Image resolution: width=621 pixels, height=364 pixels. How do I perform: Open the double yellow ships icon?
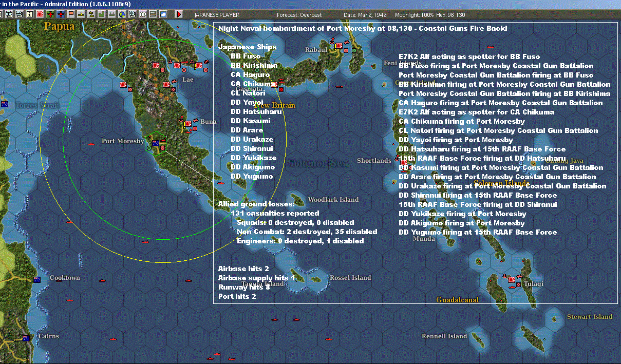[x=91, y=14]
